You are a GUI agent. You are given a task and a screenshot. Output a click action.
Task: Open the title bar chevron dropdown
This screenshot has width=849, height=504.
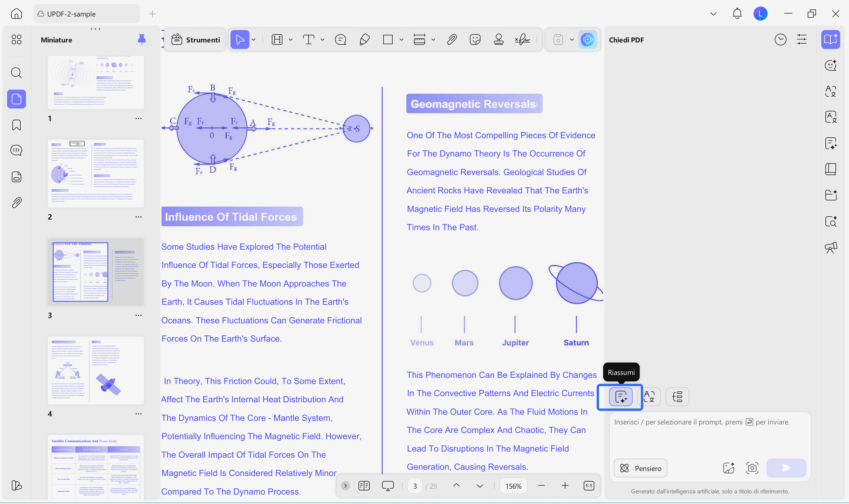pos(713,14)
